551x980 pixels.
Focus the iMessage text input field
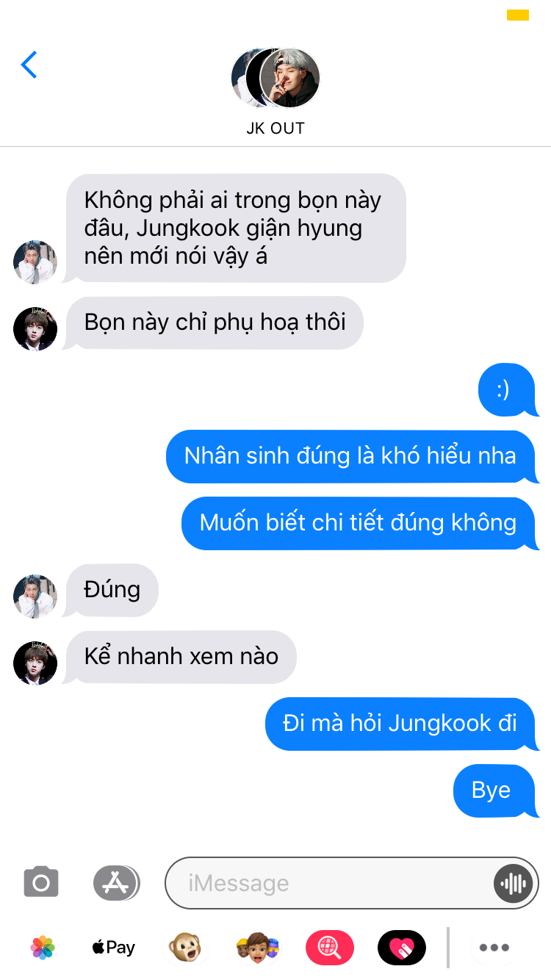pos(352,882)
